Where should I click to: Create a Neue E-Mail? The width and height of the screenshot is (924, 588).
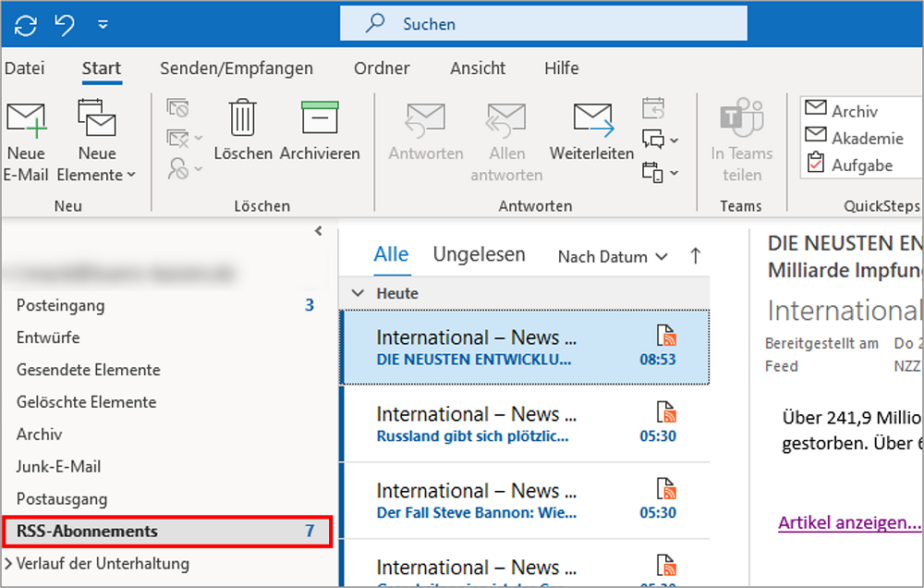pyautogui.click(x=26, y=141)
